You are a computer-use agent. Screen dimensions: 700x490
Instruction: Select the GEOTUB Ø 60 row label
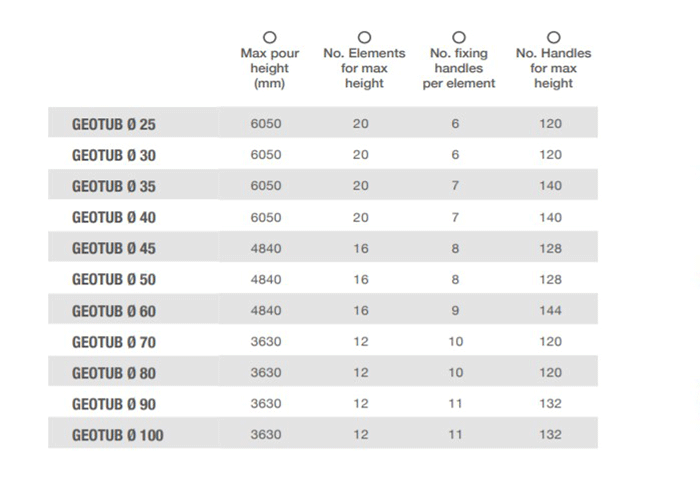[x=114, y=311]
